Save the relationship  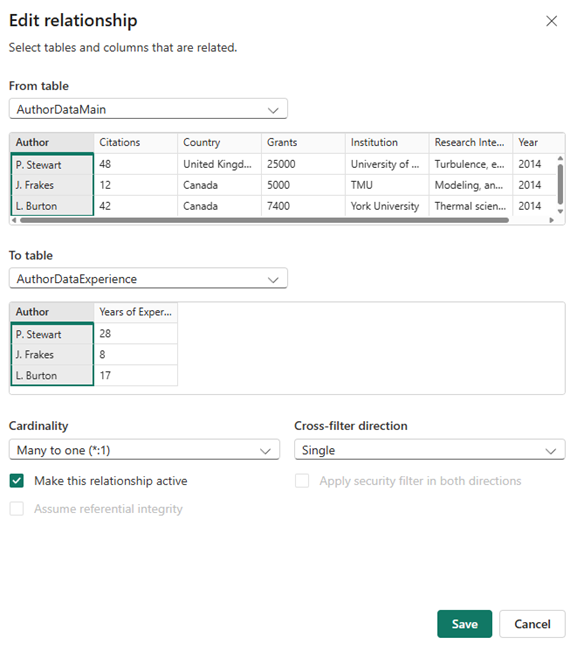465,624
